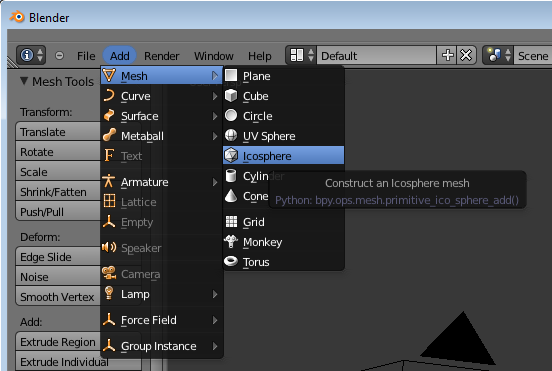Open the Surface submenu
Screen dimensions: 552x371
point(162,116)
